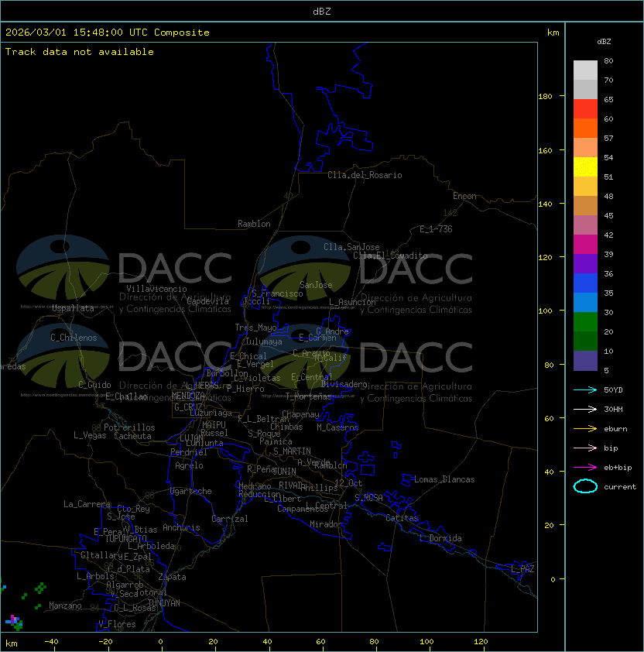Click the white 30HM arrow in legend
The image size is (644, 652).
pyautogui.click(x=585, y=409)
